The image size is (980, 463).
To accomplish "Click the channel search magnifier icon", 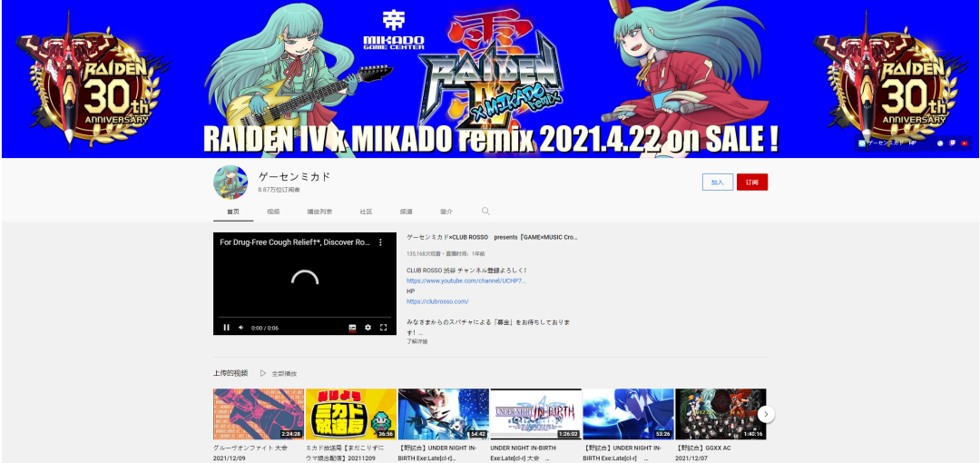I will click(x=485, y=212).
